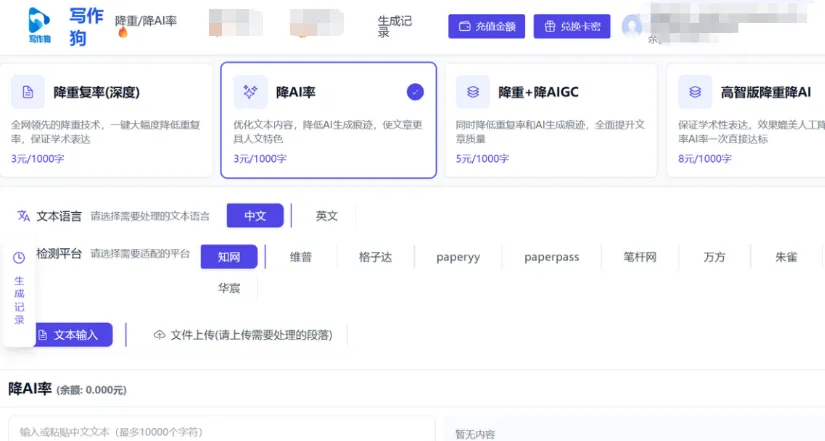Click the 兑换卡密 button

(x=572, y=26)
